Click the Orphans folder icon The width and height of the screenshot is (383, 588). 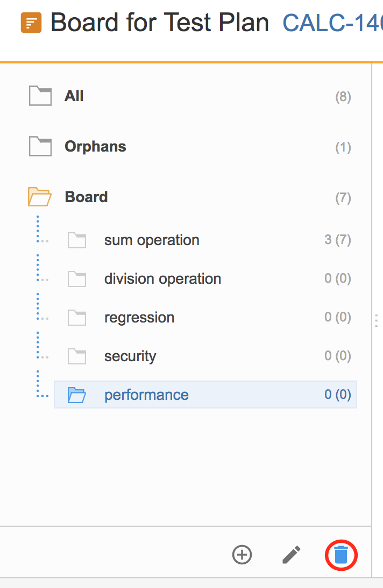(x=40, y=146)
